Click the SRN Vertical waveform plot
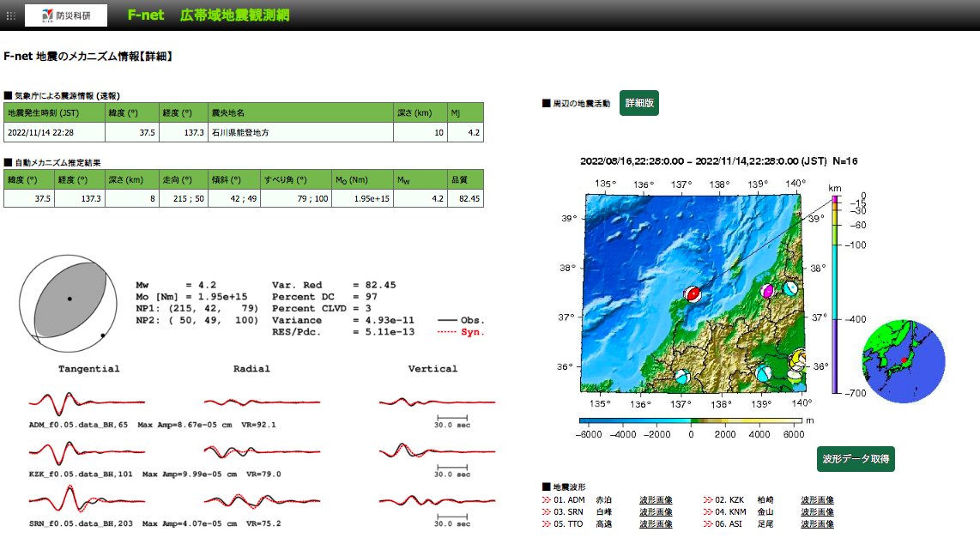Screen dimensions: 980x550 (x=437, y=500)
